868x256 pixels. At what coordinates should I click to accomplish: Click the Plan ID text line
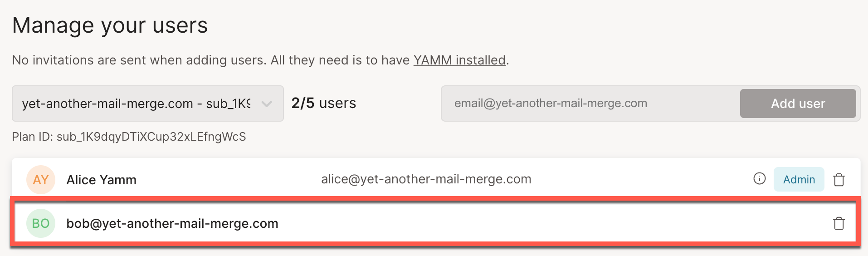click(129, 137)
